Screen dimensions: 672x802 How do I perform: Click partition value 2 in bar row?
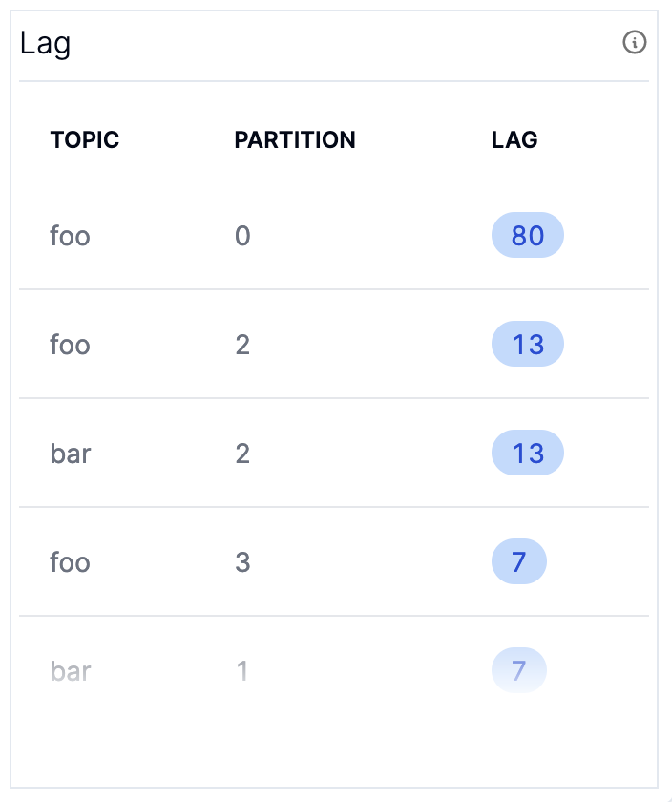click(x=242, y=454)
